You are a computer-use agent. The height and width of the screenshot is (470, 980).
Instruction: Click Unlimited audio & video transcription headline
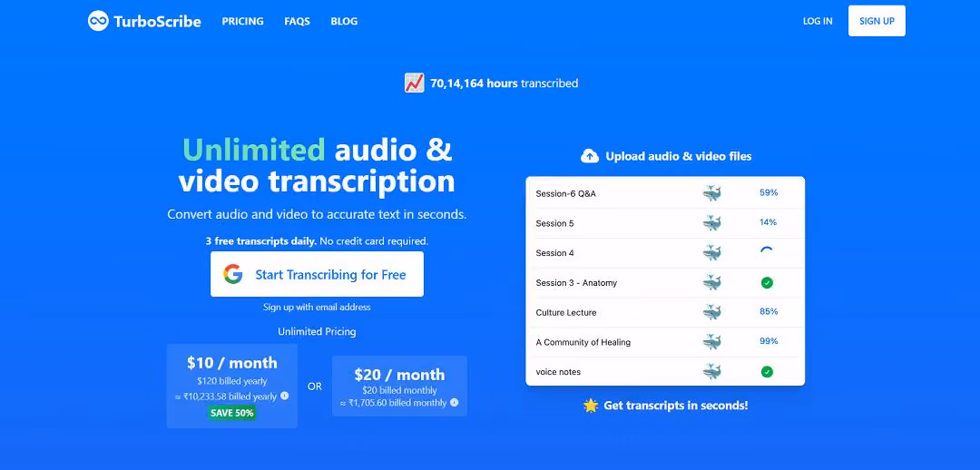(x=317, y=166)
